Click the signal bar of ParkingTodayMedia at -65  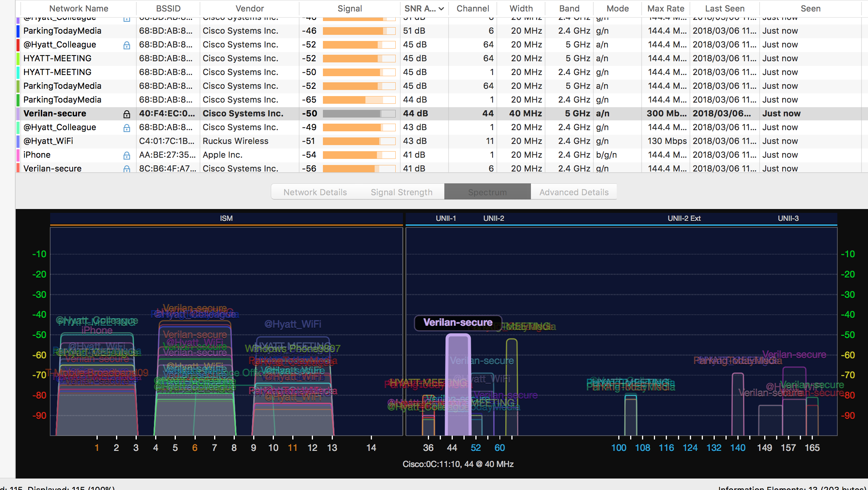(x=359, y=100)
